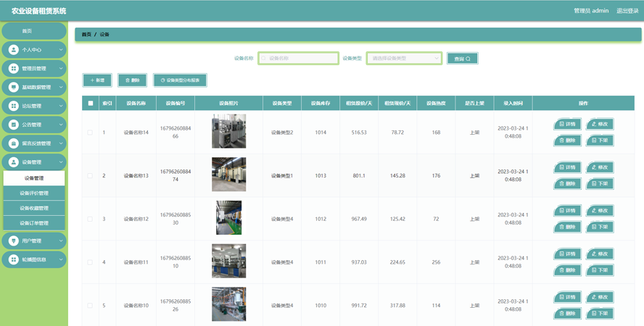Screen dimensions: 644x326
Task: Click row 删除 trash button for 设备名称12
Action: (x=567, y=227)
